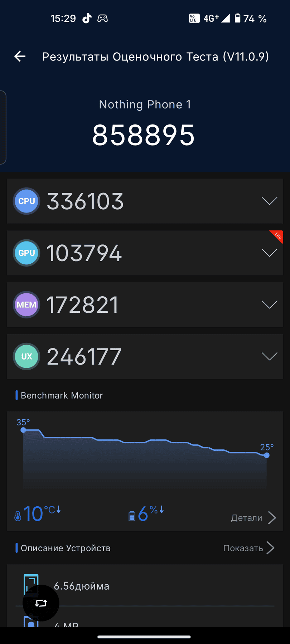Tap the red Lite ribbon on GPU

point(277,236)
